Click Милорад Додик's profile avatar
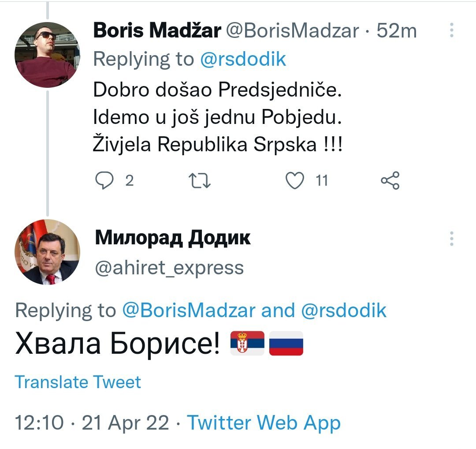 point(46,252)
